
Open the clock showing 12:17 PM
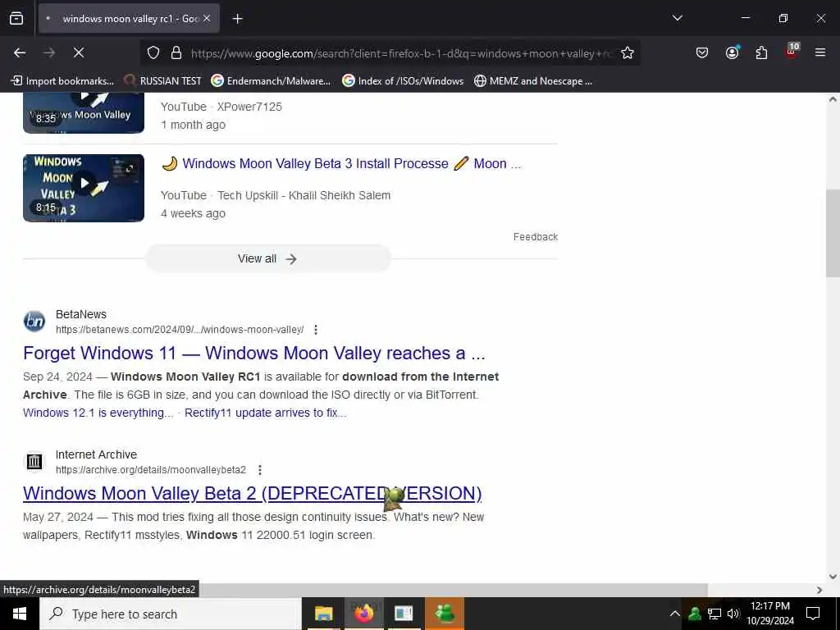coord(770,614)
